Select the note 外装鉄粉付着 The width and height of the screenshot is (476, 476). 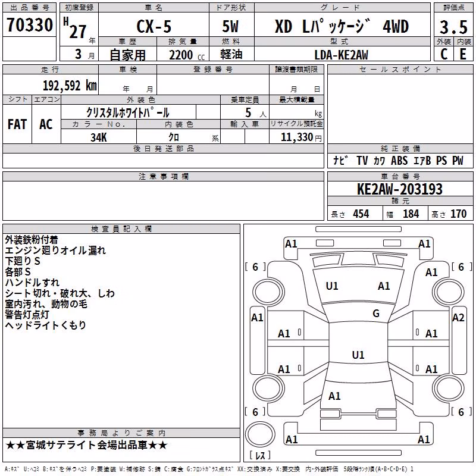pyautogui.click(x=32, y=240)
